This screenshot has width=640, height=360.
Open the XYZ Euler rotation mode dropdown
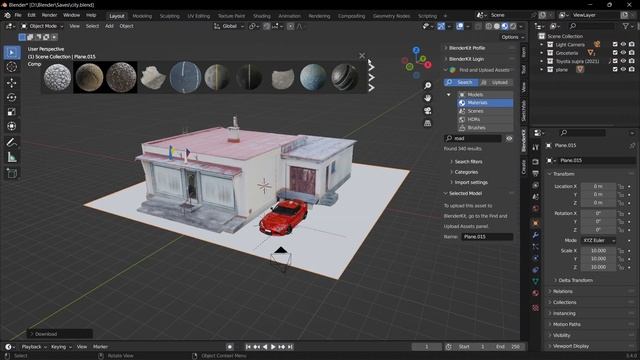(x=598, y=240)
